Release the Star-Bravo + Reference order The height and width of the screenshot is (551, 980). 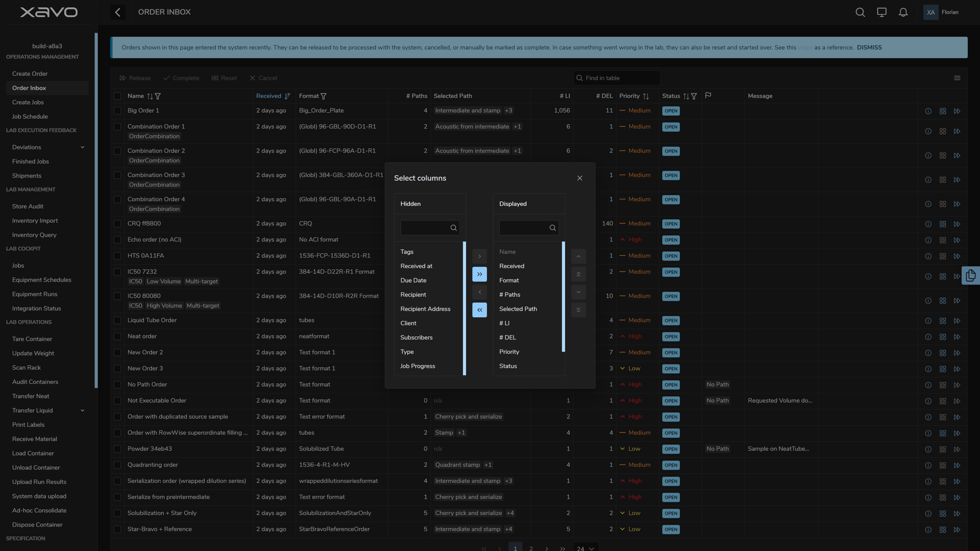click(x=957, y=530)
